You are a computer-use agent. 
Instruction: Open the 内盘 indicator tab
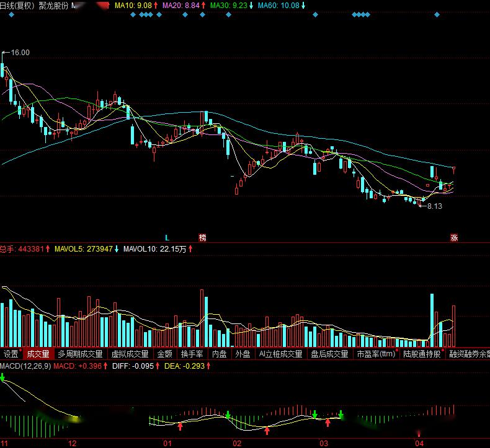(x=219, y=354)
